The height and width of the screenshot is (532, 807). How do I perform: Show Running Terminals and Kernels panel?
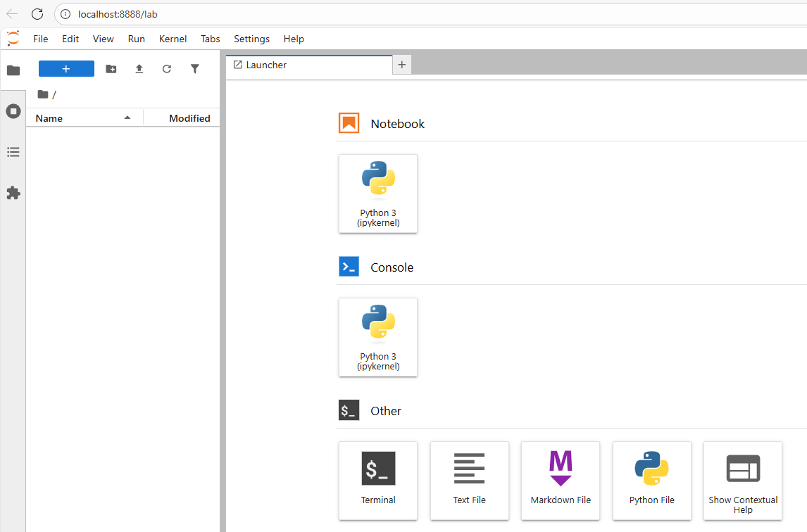(x=13, y=111)
